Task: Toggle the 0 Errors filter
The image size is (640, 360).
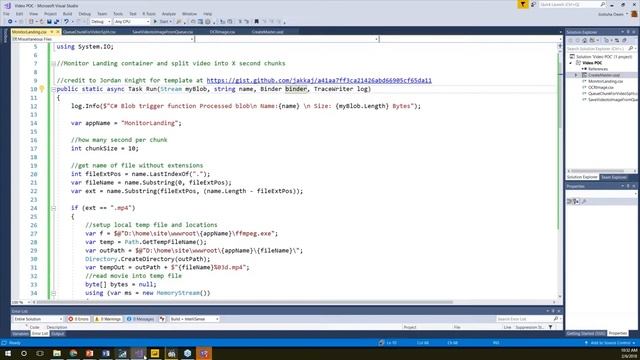Action: (x=78, y=319)
